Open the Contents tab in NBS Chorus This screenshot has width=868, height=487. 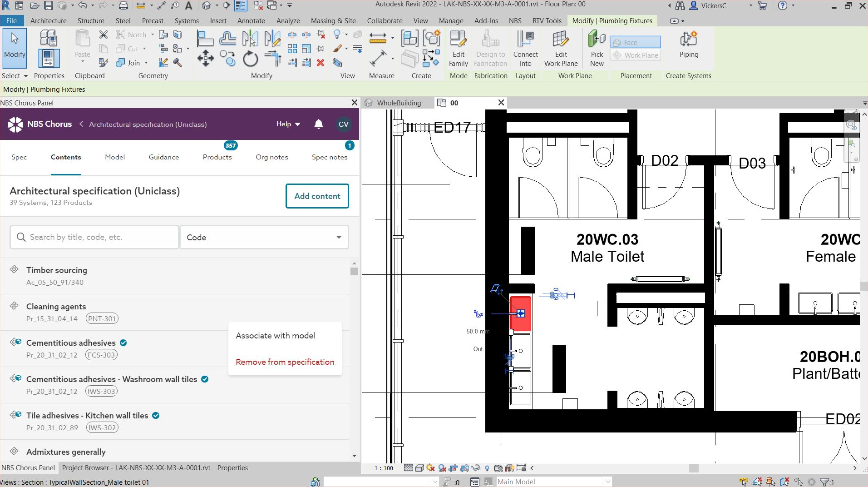(65, 157)
